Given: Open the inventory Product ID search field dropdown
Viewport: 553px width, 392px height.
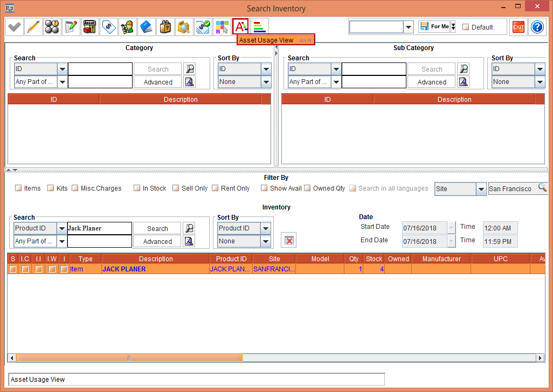Looking at the screenshot, I should coord(62,228).
